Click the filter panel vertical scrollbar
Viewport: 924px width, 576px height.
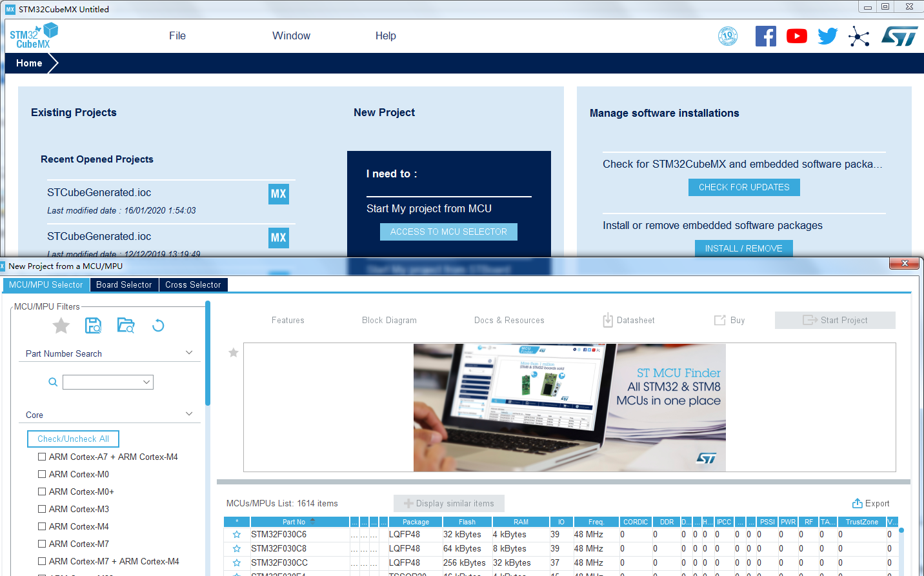[208, 355]
